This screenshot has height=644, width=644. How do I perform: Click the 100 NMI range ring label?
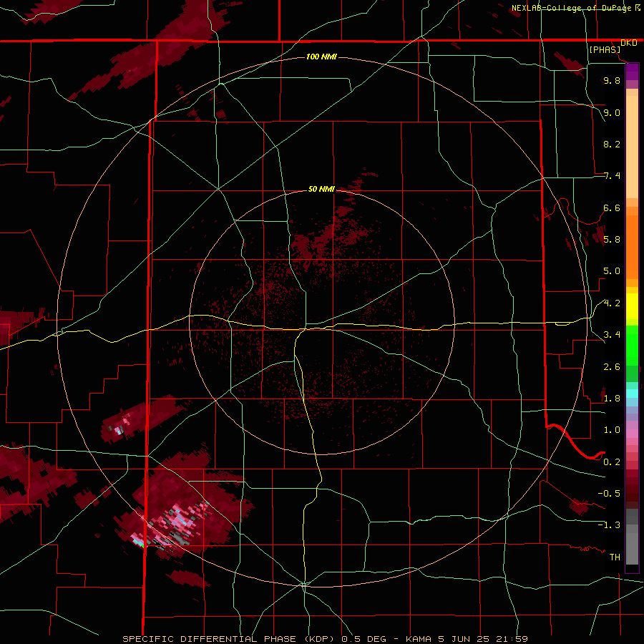click(321, 57)
